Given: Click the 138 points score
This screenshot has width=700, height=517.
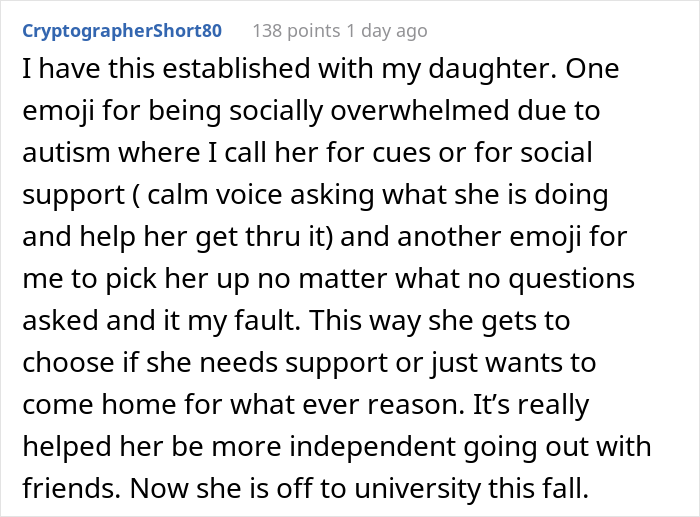Looking at the screenshot, I should 298,30.
